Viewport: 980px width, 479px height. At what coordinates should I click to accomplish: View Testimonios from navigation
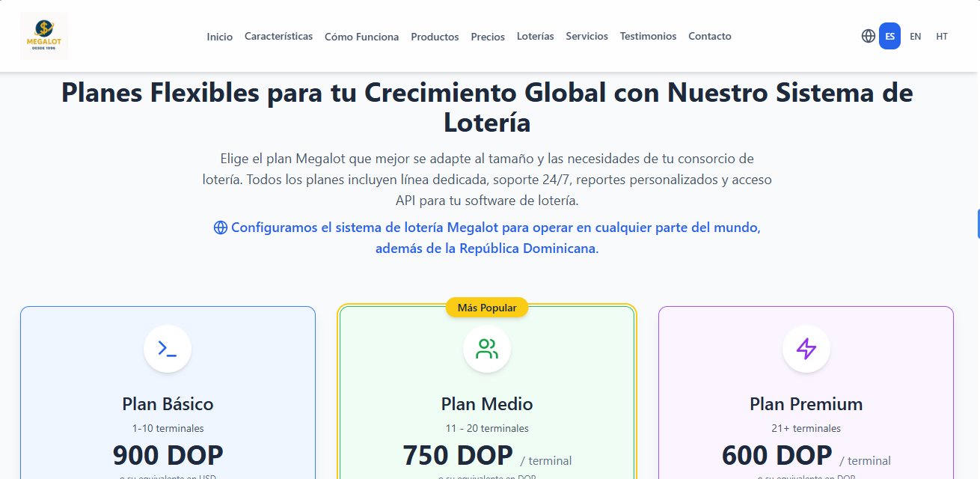pyautogui.click(x=648, y=36)
